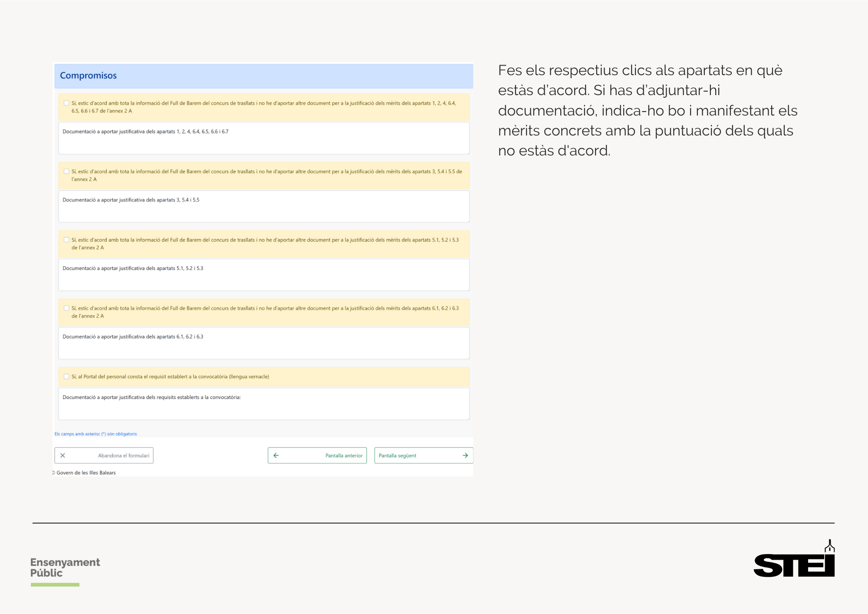868x614 pixels.
Task: Tick the llengua vernacle requisit checkbox
Action: 66,376
